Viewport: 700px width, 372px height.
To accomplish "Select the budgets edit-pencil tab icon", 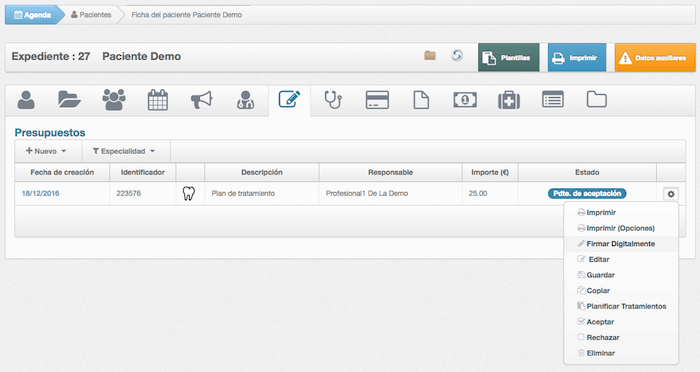I will coord(289,99).
